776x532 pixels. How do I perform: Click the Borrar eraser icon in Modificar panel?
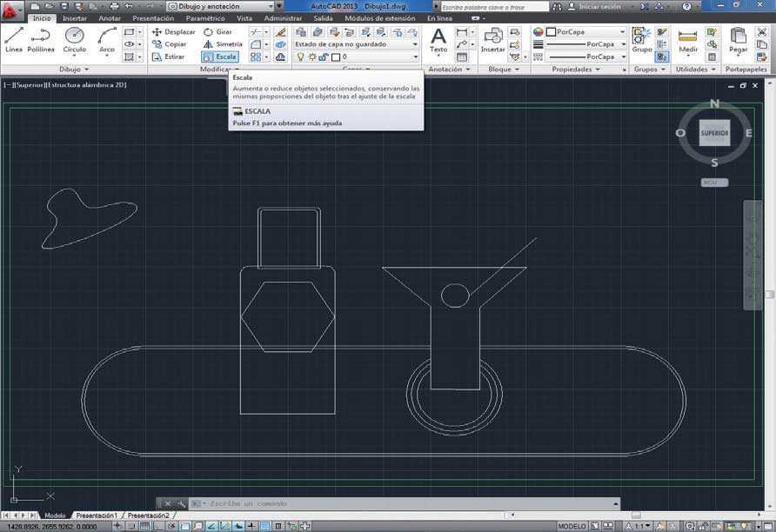tap(281, 32)
